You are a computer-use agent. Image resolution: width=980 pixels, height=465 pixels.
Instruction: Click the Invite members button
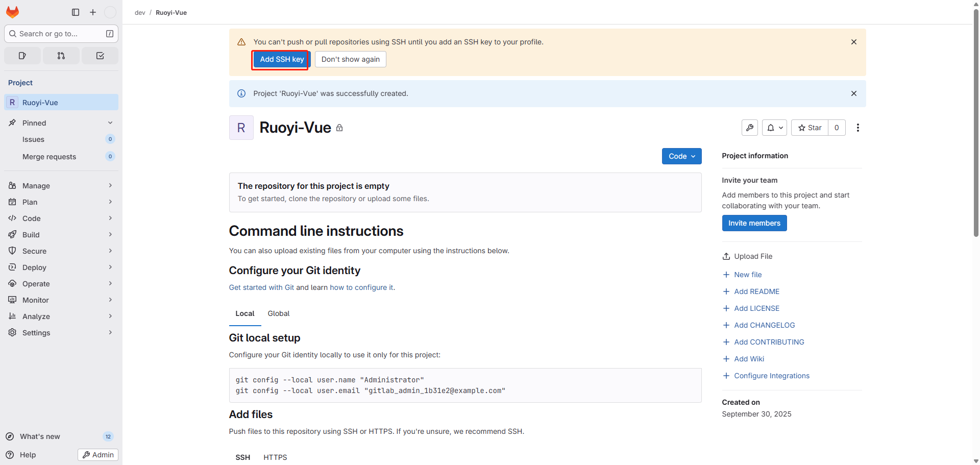[x=754, y=223]
